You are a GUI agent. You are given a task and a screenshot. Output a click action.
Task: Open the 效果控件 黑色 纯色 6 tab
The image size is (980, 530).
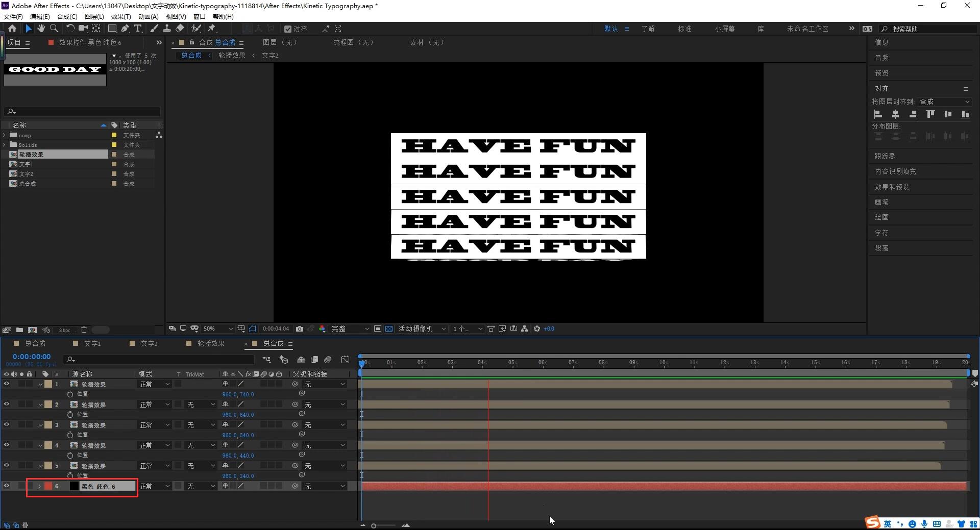(90, 42)
